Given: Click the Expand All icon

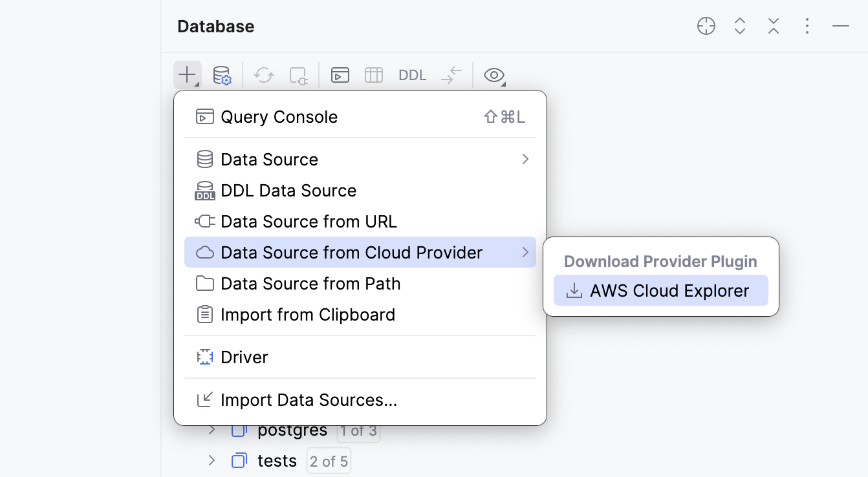Looking at the screenshot, I should point(739,26).
